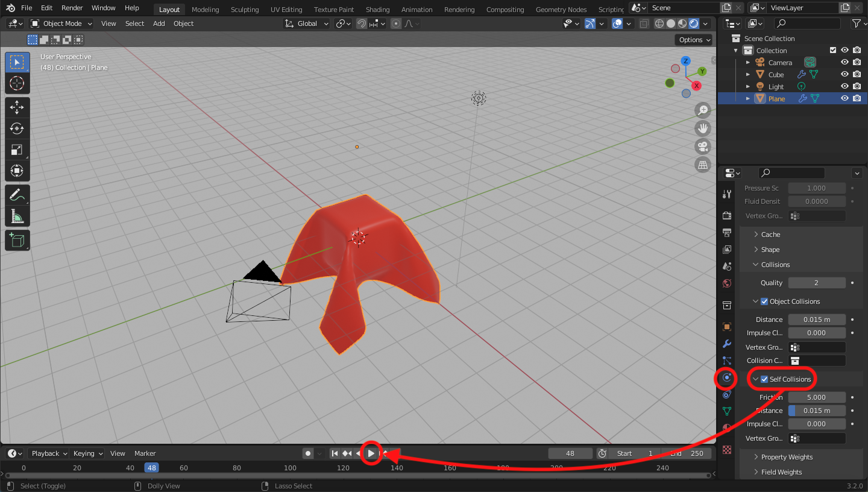Viewport: 868px width, 492px height.
Task: Open the Playback dropdown in timeline
Action: 49,453
